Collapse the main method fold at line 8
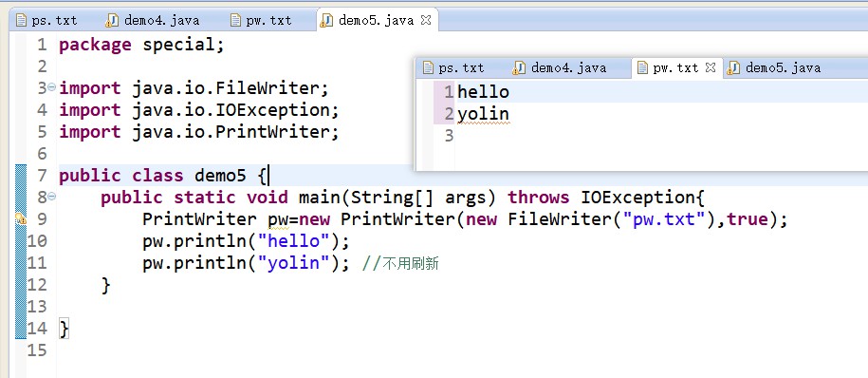 pyautogui.click(x=51, y=196)
